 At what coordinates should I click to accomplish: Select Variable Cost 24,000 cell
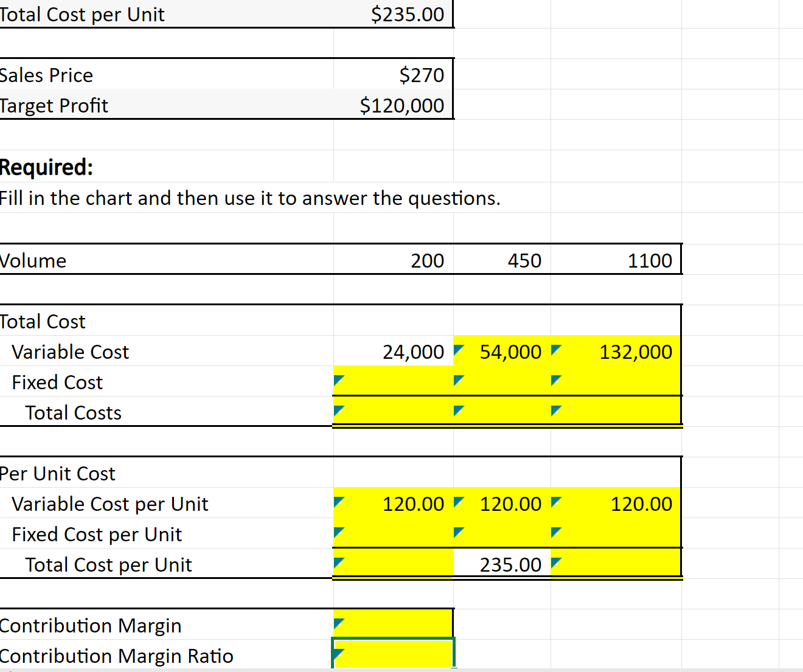coord(394,351)
